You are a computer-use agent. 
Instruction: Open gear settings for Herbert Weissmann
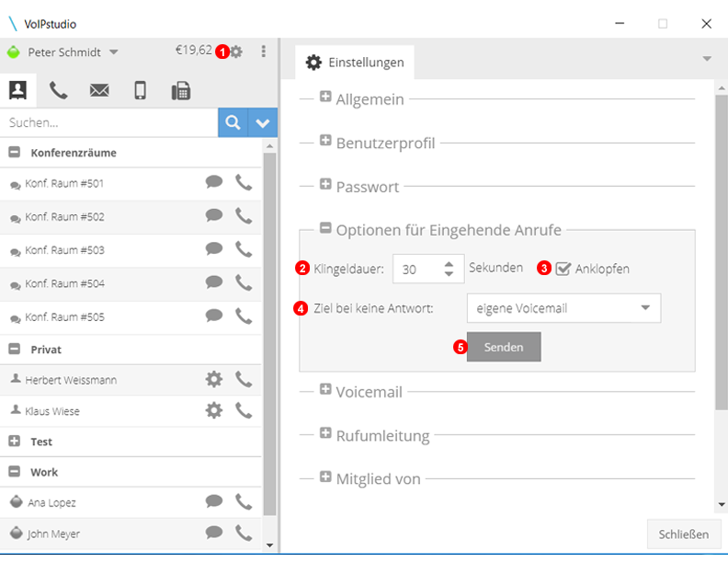coord(214,379)
